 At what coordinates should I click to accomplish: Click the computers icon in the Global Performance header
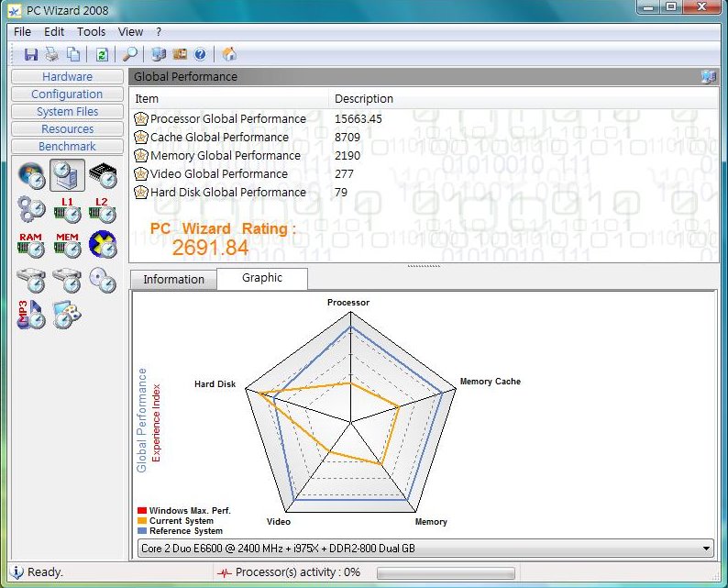tap(708, 77)
